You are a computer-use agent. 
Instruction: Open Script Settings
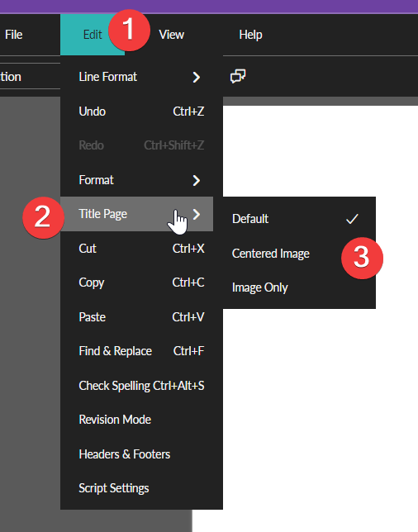pyautogui.click(x=141, y=488)
